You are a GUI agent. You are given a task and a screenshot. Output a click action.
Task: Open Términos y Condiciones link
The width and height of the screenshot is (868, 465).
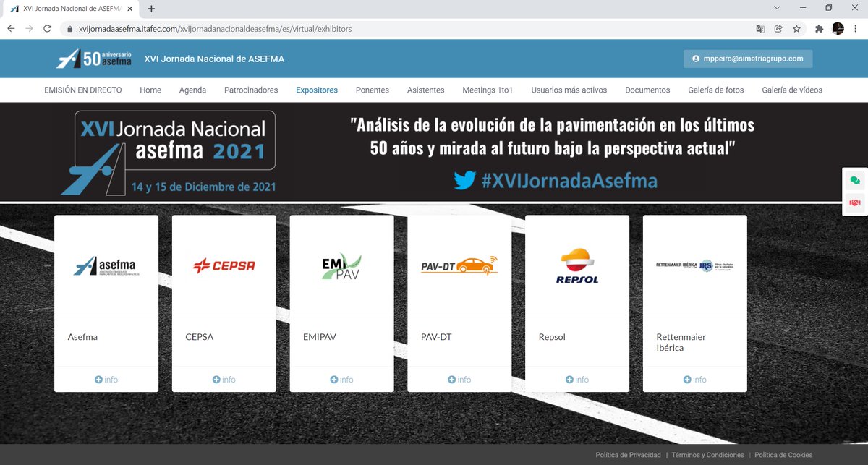pyautogui.click(x=707, y=455)
